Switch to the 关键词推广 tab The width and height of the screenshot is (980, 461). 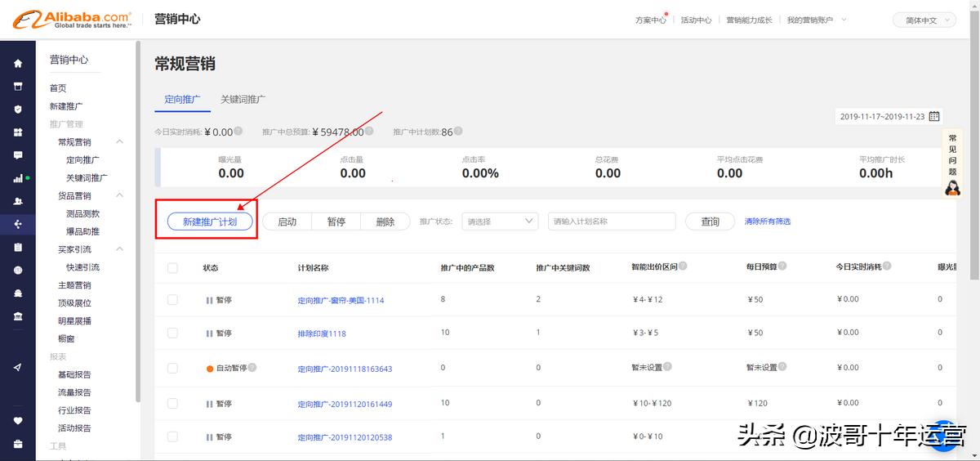(x=243, y=100)
